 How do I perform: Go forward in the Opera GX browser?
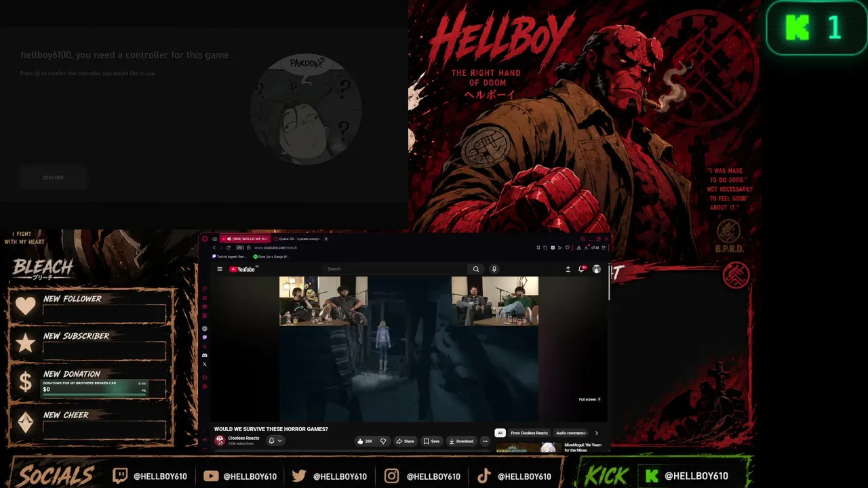coord(221,247)
